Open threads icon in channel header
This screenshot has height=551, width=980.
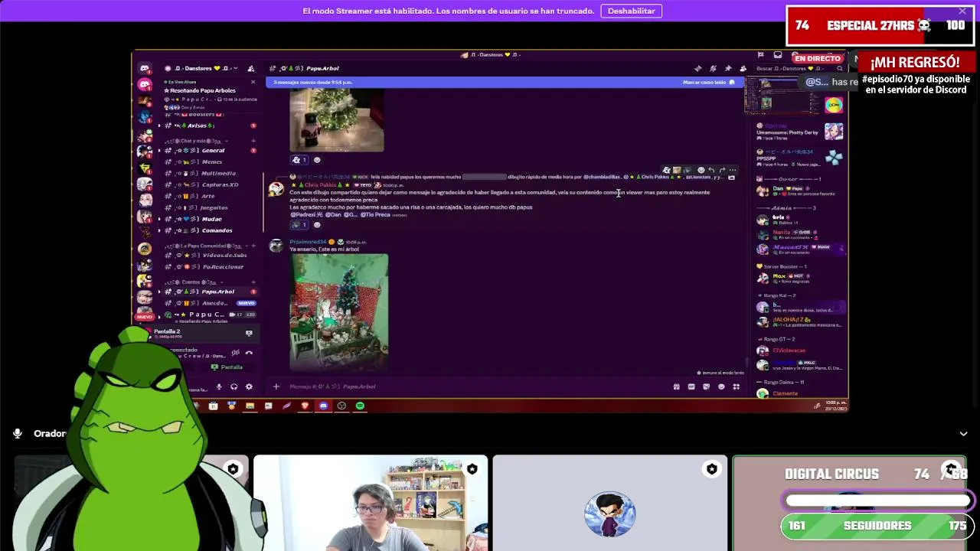coord(697,68)
